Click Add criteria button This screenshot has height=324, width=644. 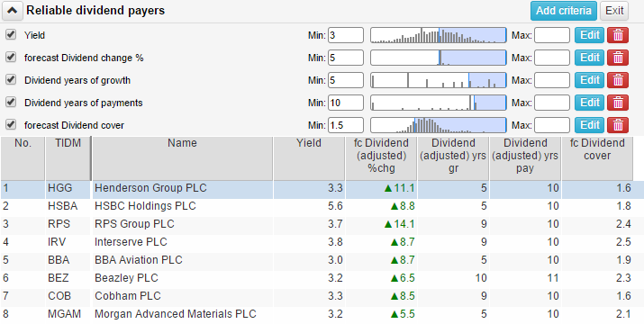[564, 11]
